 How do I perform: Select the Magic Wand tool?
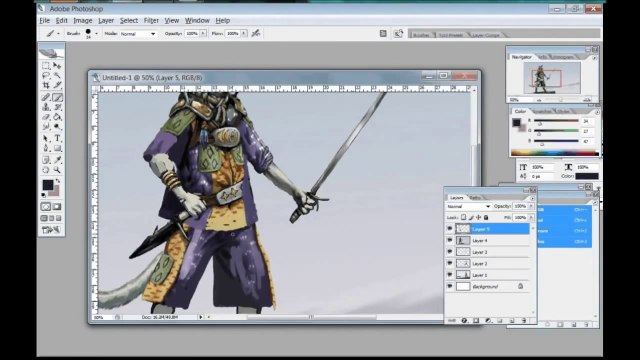tap(57, 76)
